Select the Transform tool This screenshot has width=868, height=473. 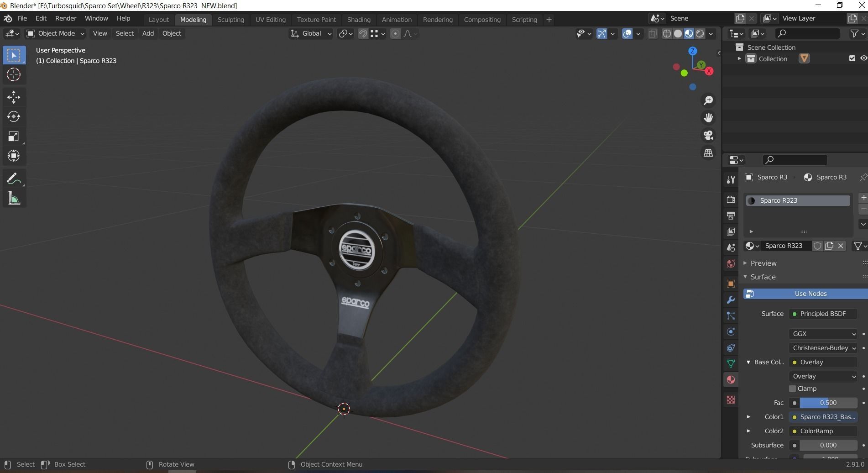pyautogui.click(x=14, y=156)
